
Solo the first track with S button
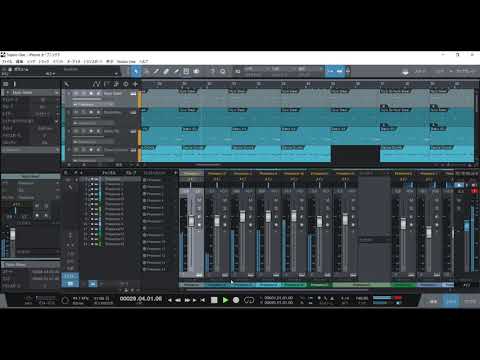pos(83,93)
